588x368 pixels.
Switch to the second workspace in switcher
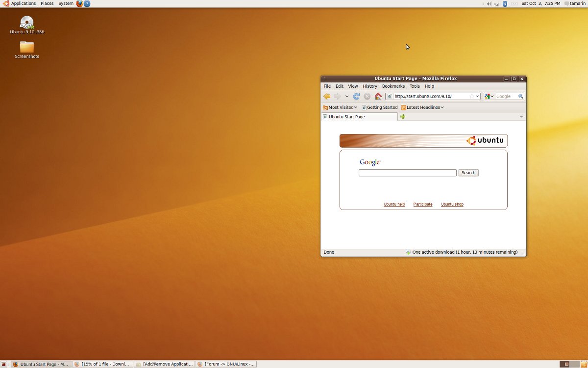(x=574, y=364)
